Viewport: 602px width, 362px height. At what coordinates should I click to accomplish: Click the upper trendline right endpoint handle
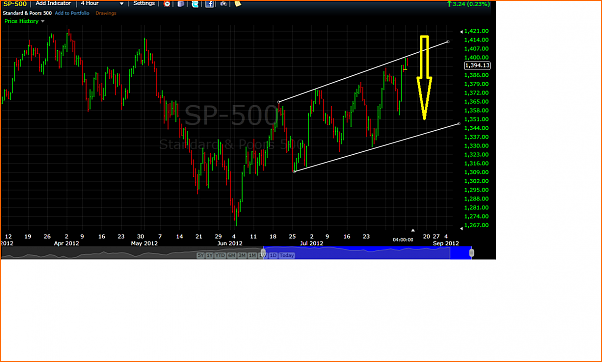[x=448, y=41]
